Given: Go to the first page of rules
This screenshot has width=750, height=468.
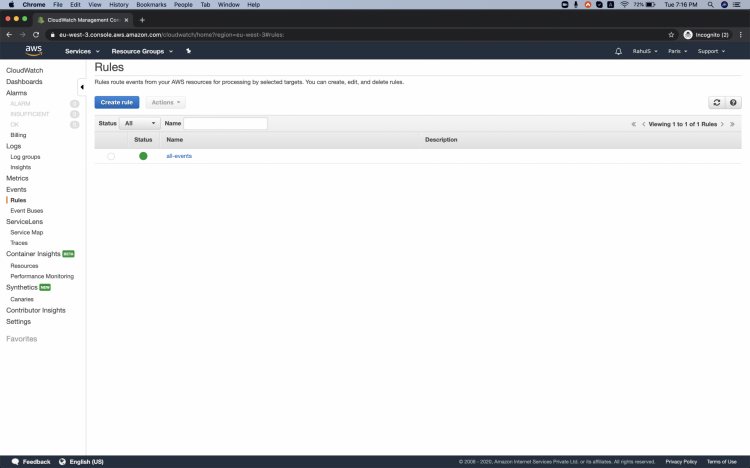Looking at the screenshot, I should coord(633,124).
